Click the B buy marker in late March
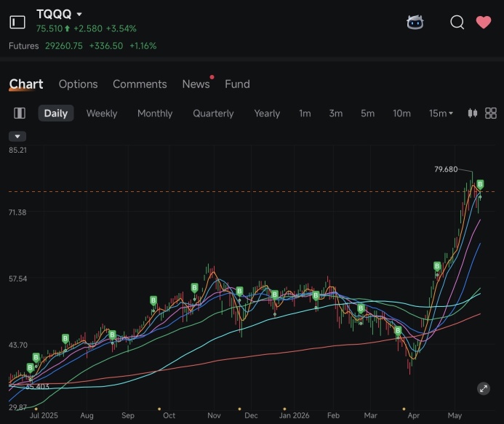Image resolution: width=504 pixels, height=424 pixels. click(x=398, y=330)
